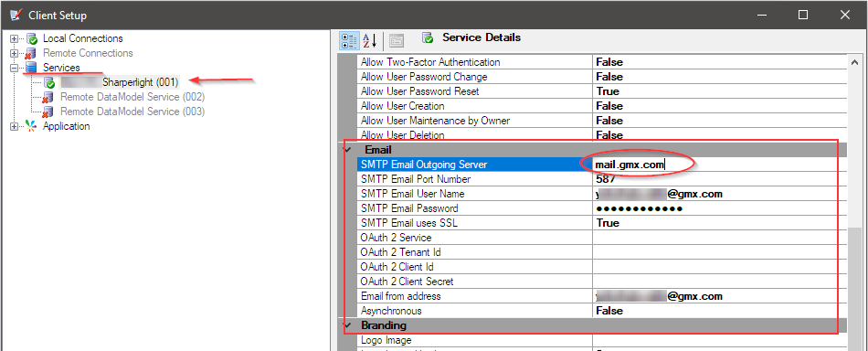Collapse the Email property category
Screen dimensions: 868x351
tap(347, 150)
